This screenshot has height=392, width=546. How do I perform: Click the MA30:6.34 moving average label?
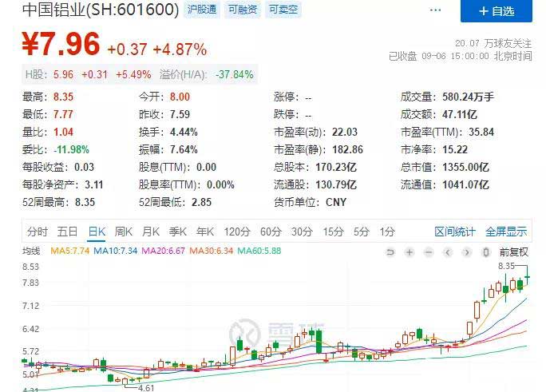click(x=211, y=251)
